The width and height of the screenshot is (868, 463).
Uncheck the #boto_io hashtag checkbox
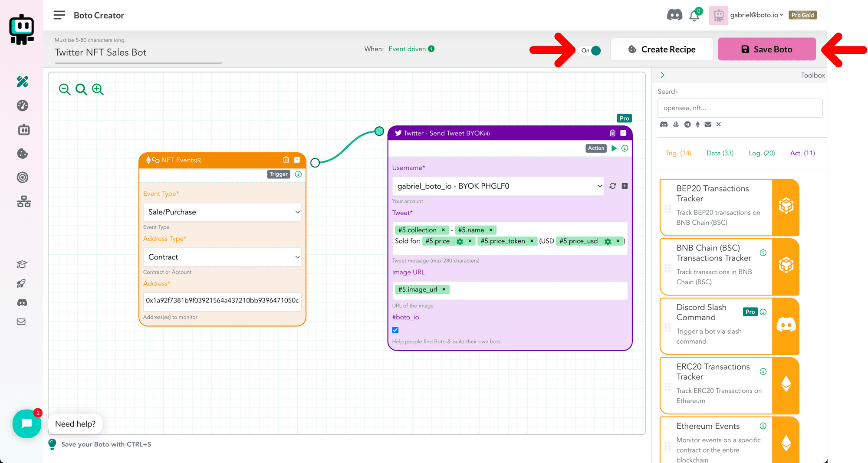[x=395, y=330]
